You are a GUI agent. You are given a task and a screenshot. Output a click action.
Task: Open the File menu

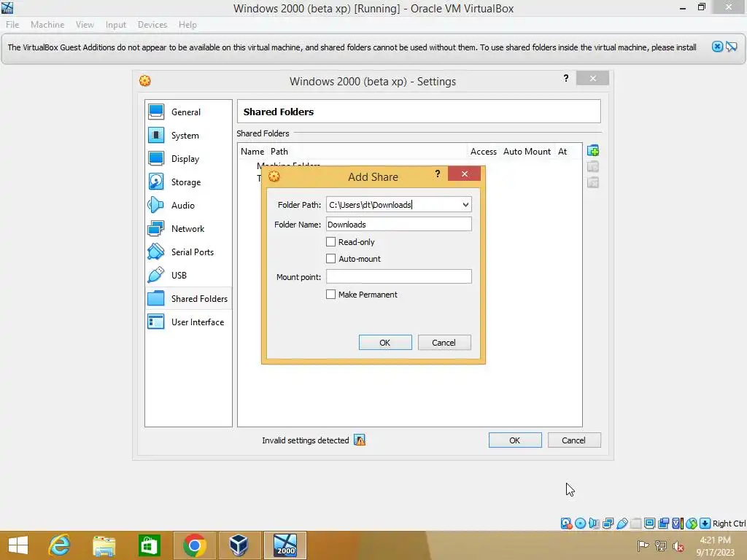pos(12,25)
